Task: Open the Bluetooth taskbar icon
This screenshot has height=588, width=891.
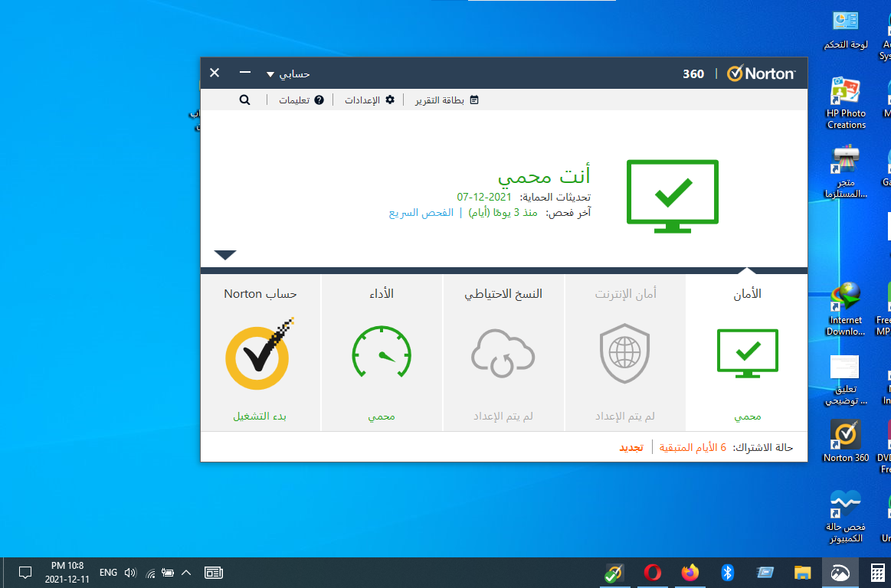Action: click(727, 573)
